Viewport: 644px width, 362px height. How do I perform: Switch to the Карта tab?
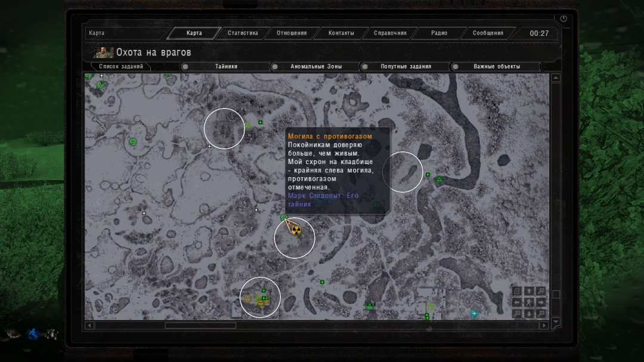click(x=194, y=33)
